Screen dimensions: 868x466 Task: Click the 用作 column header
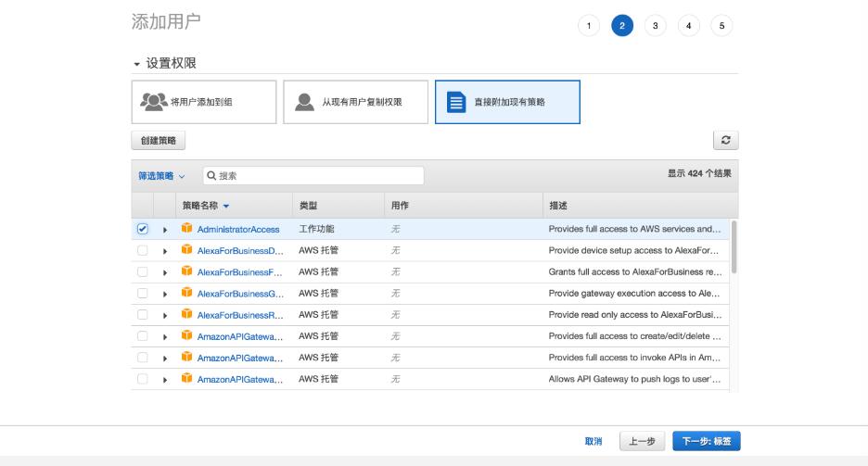coord(400,206)
